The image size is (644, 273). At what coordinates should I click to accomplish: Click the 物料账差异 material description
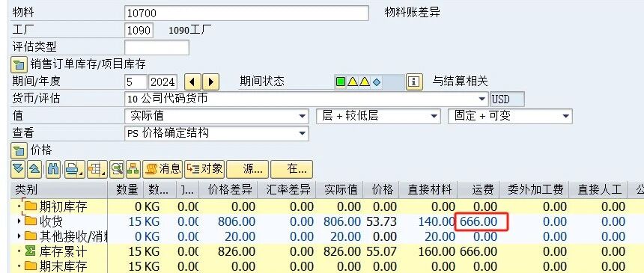coord(413,13)
